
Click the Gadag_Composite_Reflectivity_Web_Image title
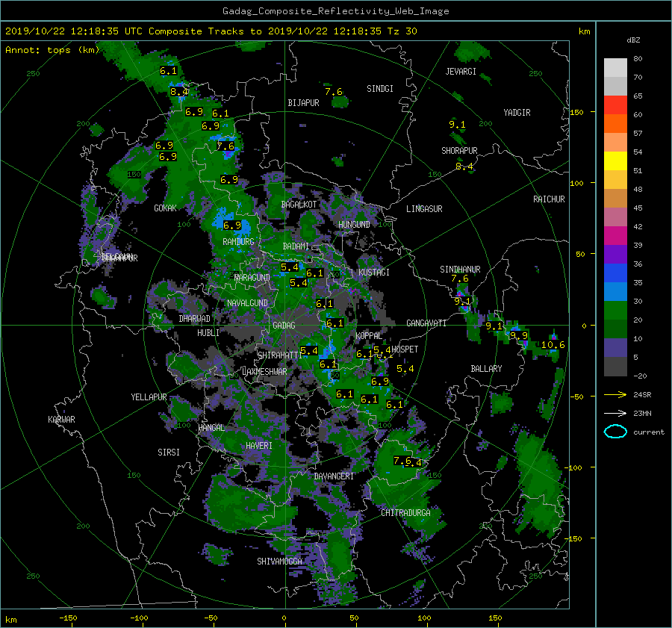click(335, 11)
